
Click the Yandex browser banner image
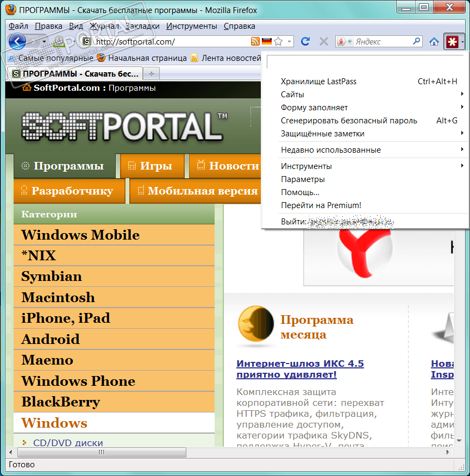point(378,257)
